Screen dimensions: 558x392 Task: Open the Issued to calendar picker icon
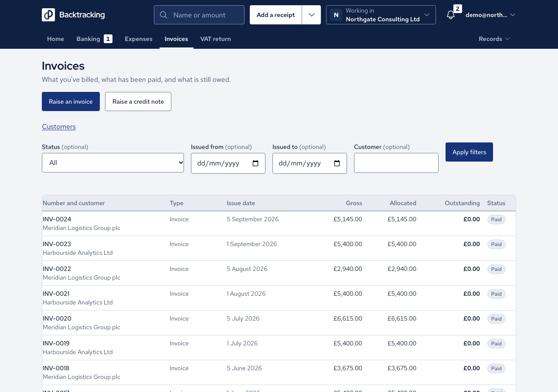(x=337, y=163)
